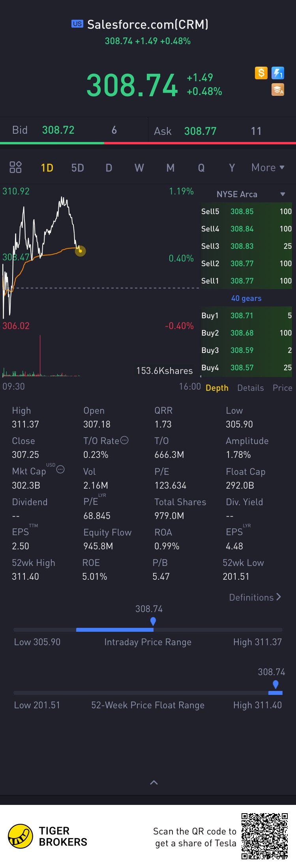Select the Buy4 308.57 order row

(x=247, y=368)
